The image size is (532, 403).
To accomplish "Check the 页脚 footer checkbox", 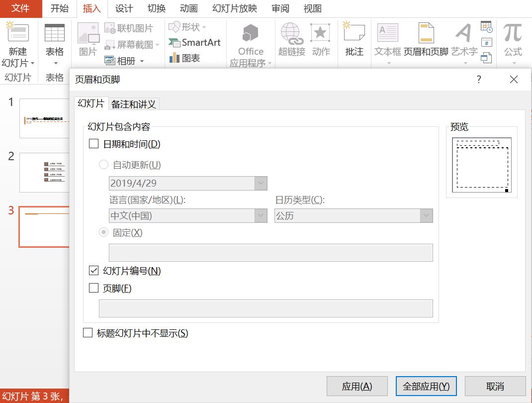I will click(92, 288).
